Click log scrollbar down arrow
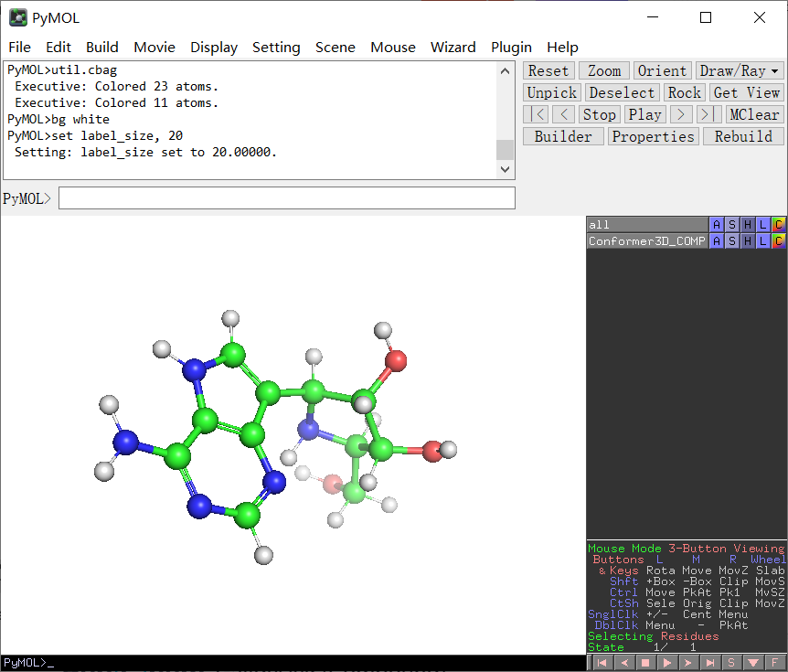The width and height of the screenshot is (788, 672). point(505,169)
